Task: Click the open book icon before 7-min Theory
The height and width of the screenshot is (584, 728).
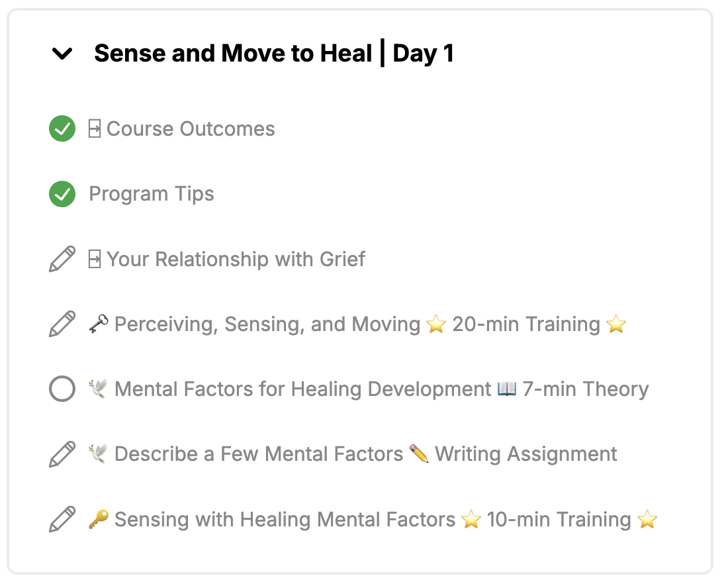Action: (x=506, y=389)
